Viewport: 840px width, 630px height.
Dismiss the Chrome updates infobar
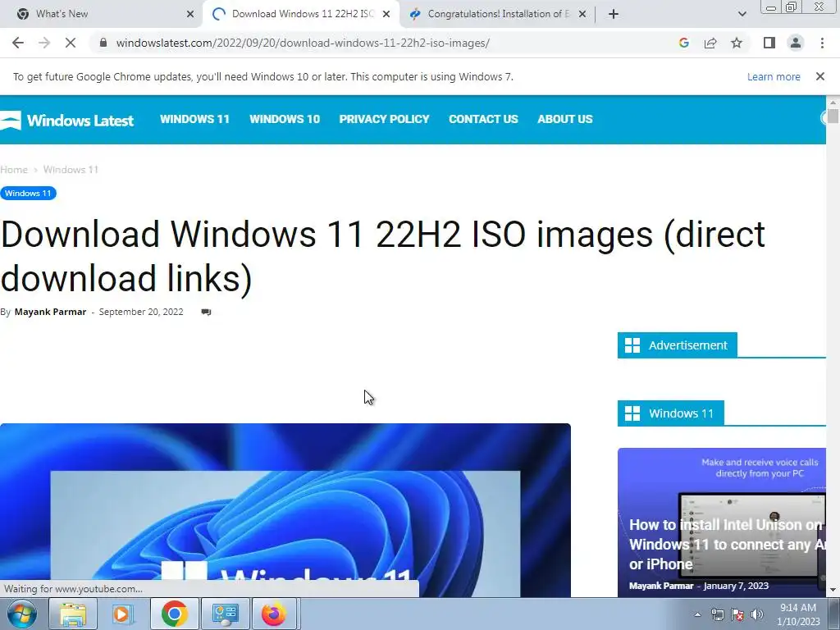point(819,76)
